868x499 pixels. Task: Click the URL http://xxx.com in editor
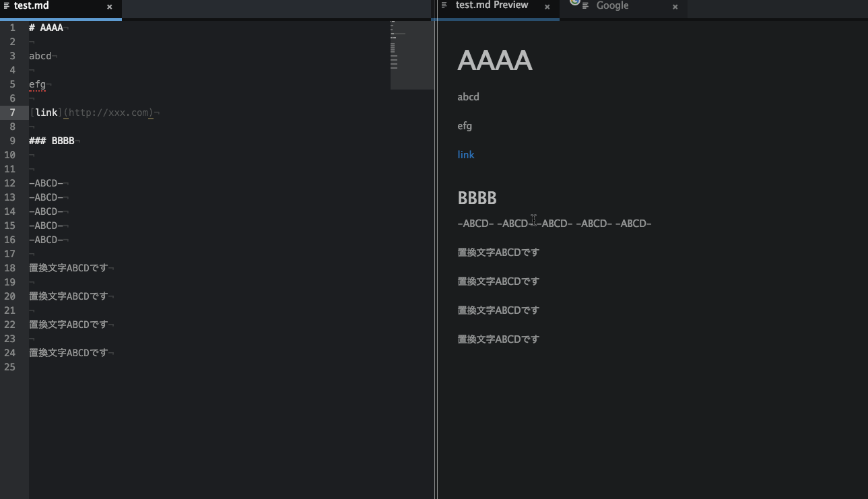tap(108, 112)
